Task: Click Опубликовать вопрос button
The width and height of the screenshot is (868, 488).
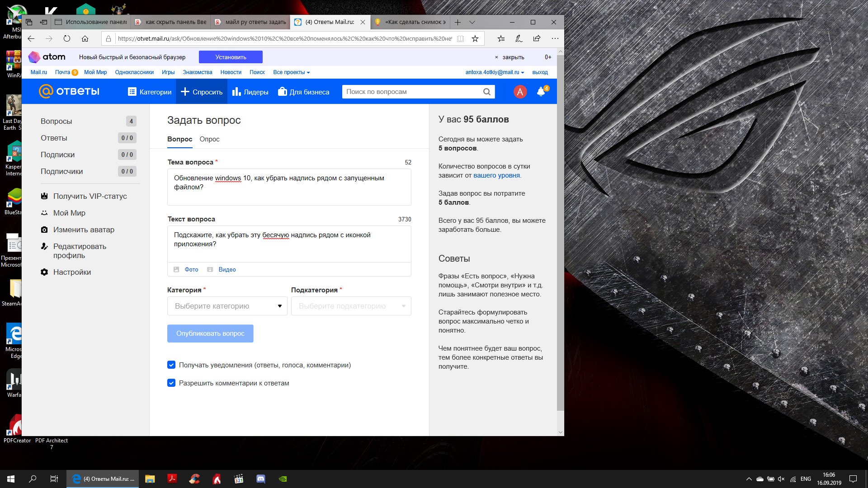Action: pos(210,333)
